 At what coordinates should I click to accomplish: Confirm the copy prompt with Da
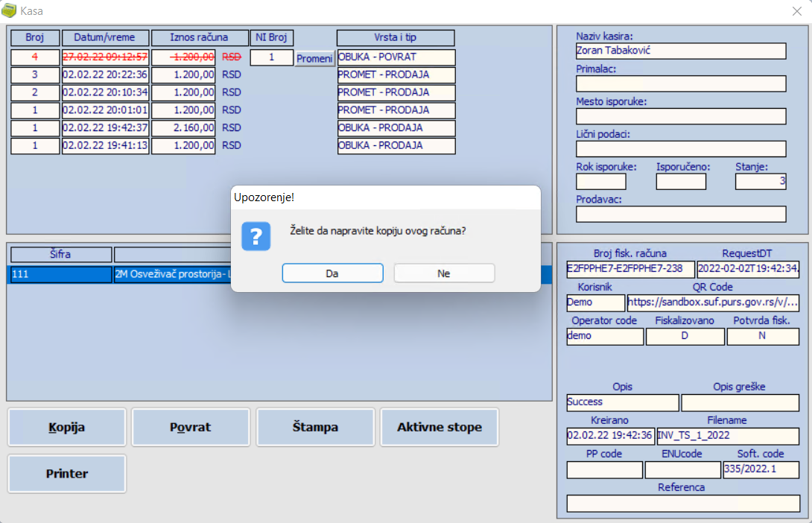pos(332,273)
